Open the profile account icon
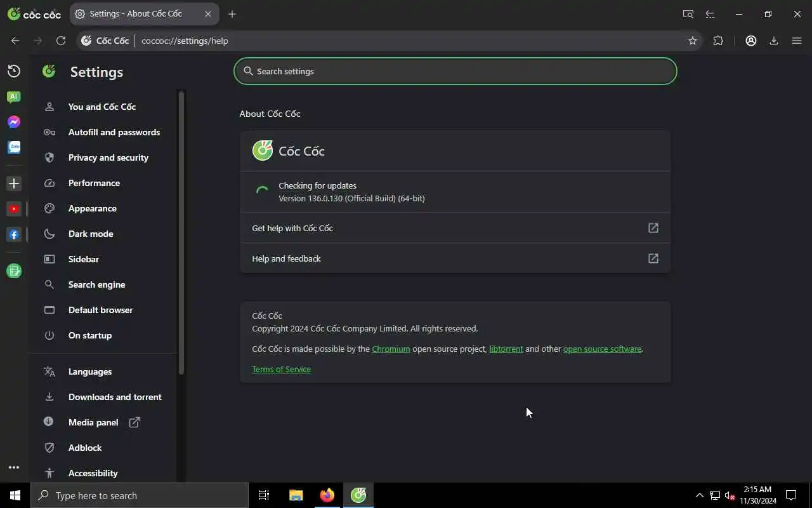The width and height of the screenshot is (812, 508). coord(751,41)
